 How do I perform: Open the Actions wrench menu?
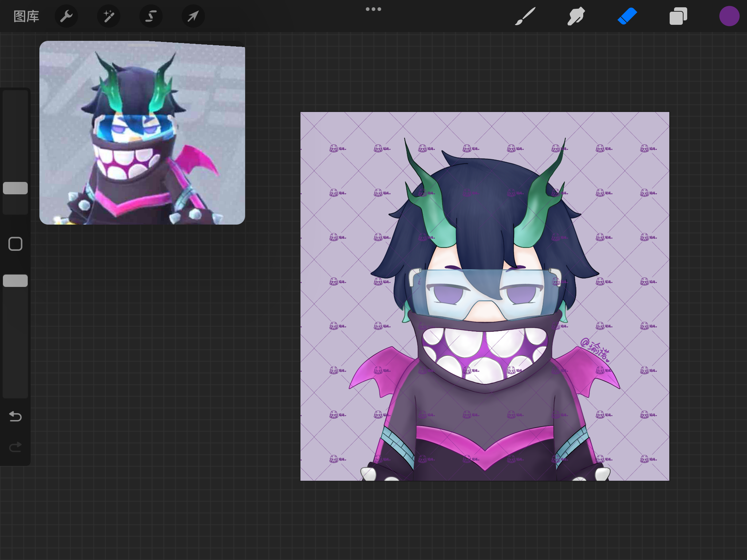pyautogui.click(x=66, y=16)
